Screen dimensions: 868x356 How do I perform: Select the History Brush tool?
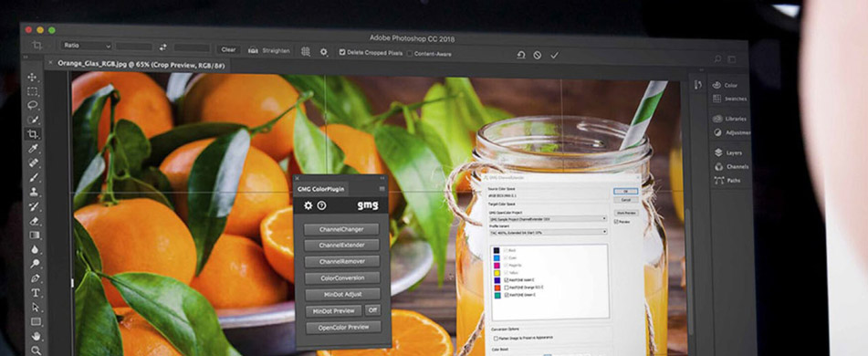pos(35,206)
